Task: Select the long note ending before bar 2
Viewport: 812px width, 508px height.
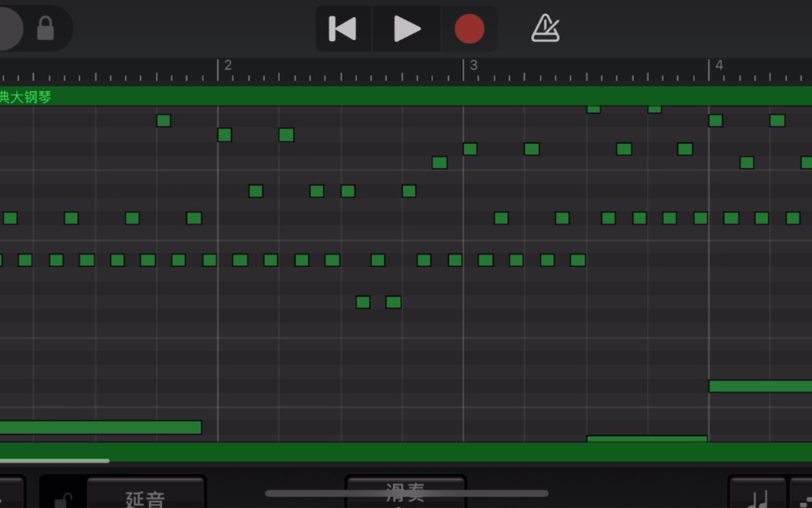Action: [x=100, y=427]
